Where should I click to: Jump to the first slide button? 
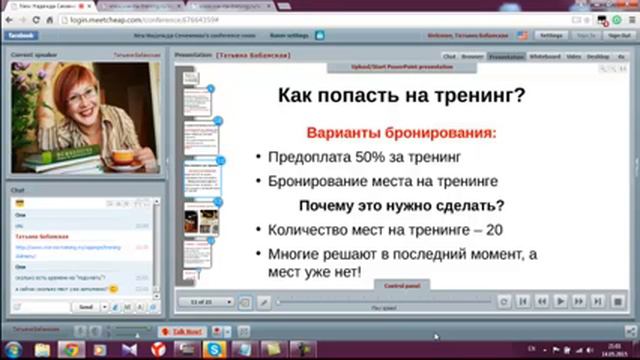(x=523, y=302)
